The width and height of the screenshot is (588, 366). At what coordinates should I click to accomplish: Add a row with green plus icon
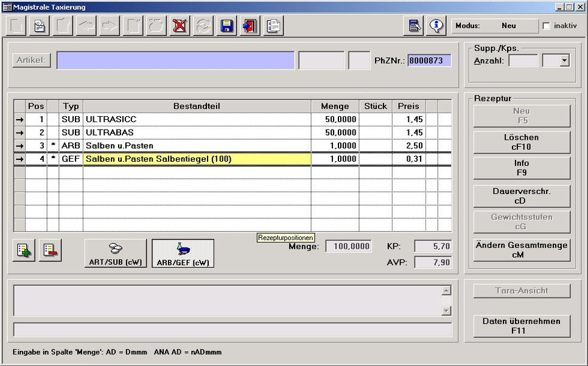pyautogui.click(x=24, y=250)
